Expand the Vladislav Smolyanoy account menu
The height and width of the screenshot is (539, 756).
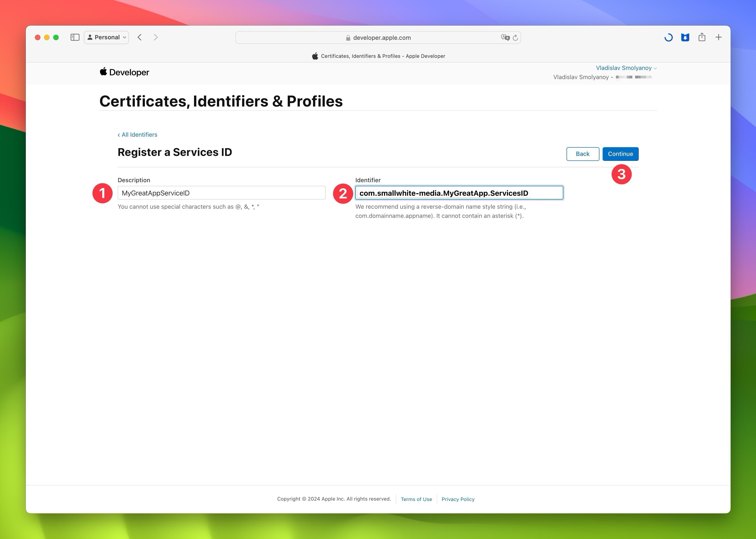click(x=626, y=68)
